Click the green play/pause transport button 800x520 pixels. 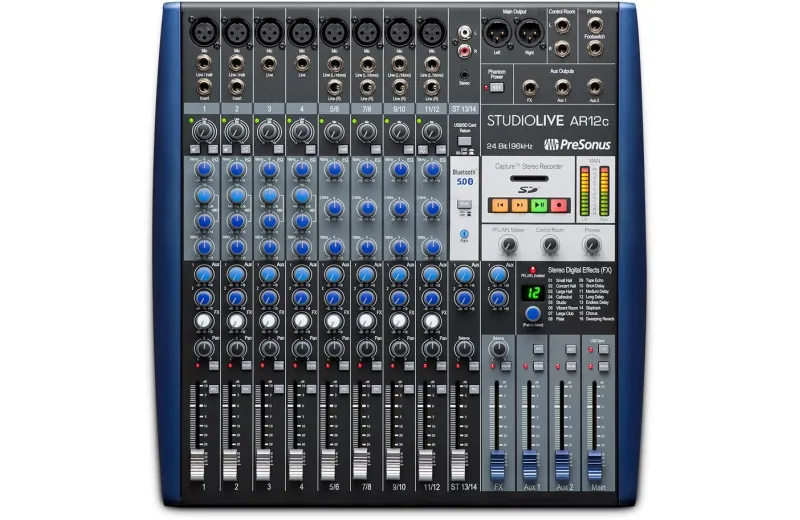(539, 205)
